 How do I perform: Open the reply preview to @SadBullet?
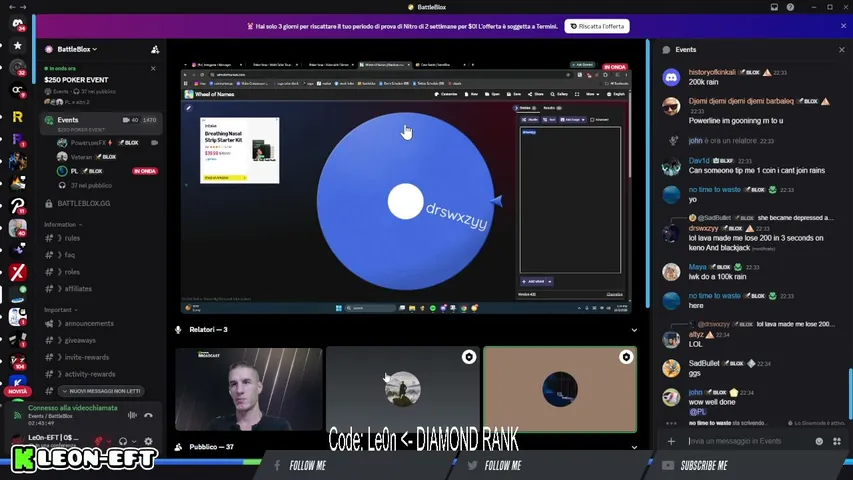tap(763, 218)
